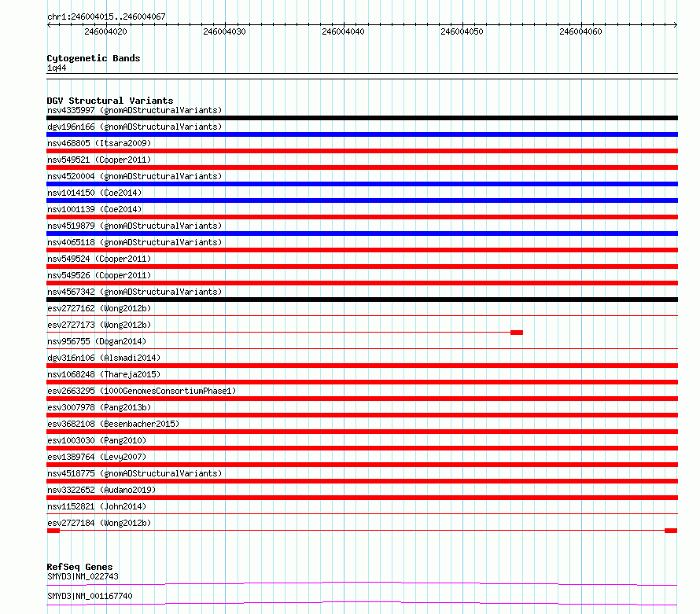Click ruler position 246004030
700x614 pixels.
pos(225,31)
